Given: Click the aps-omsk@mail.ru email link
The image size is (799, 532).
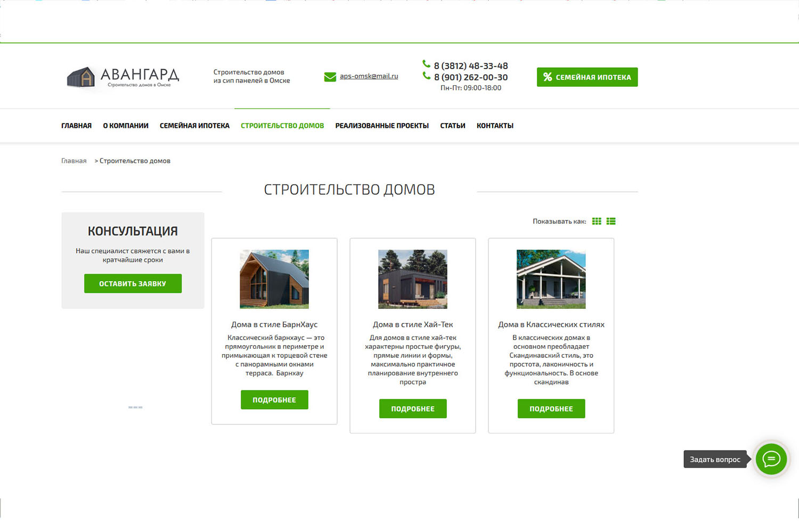Looking at the screenshot, I should [x=369, y=76].
